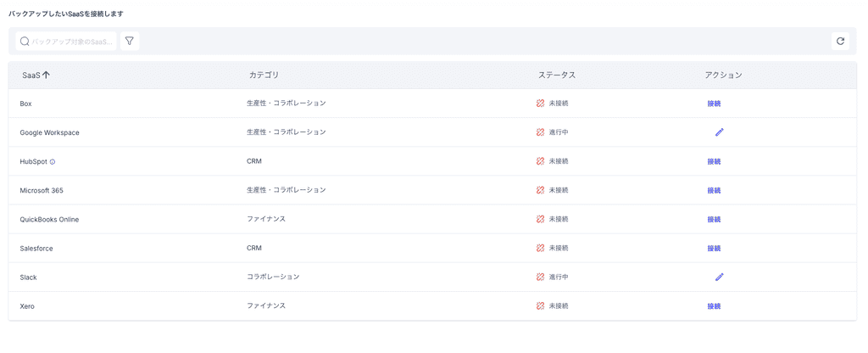Click the アクション column header

[723, 76]
